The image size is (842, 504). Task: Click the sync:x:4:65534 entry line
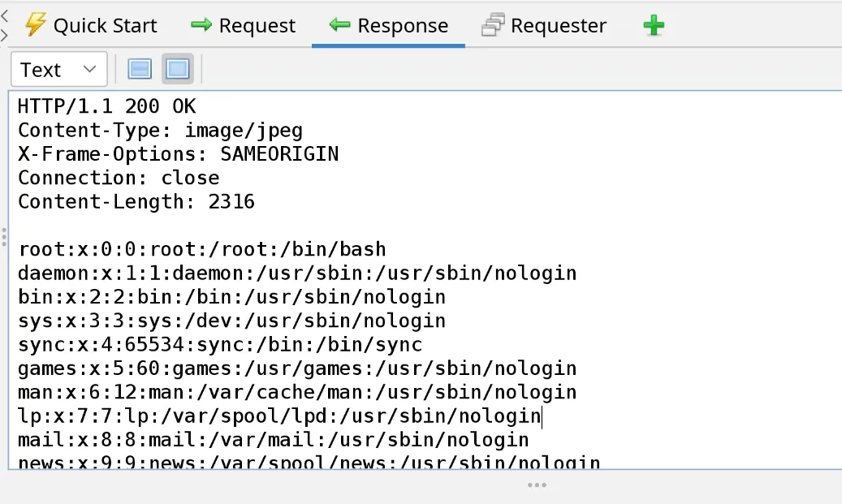coord(220,345)
